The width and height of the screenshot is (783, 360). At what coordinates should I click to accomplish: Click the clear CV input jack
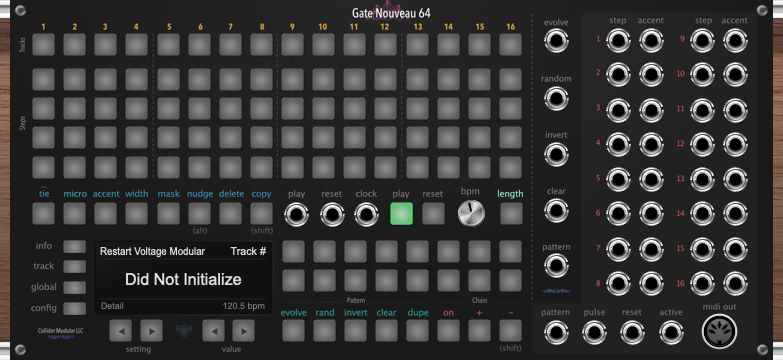pos(556,210)
